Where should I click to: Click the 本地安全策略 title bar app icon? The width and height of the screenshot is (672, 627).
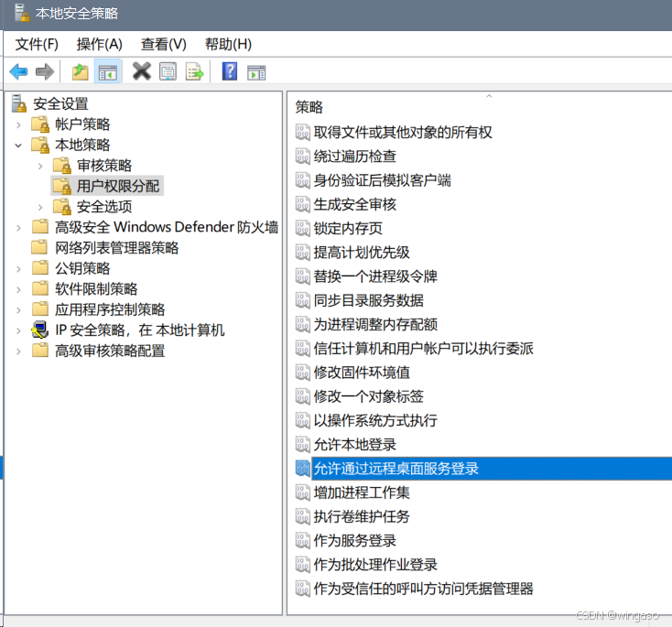pyautogui.click(x=21, y=13)
